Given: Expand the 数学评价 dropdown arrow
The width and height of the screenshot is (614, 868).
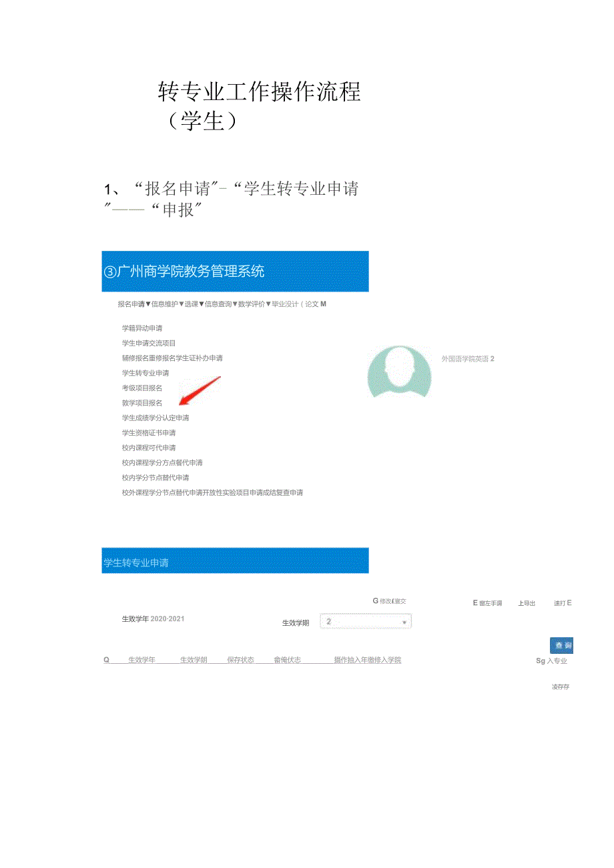Looking at the screenshot, I should point(267,305).
